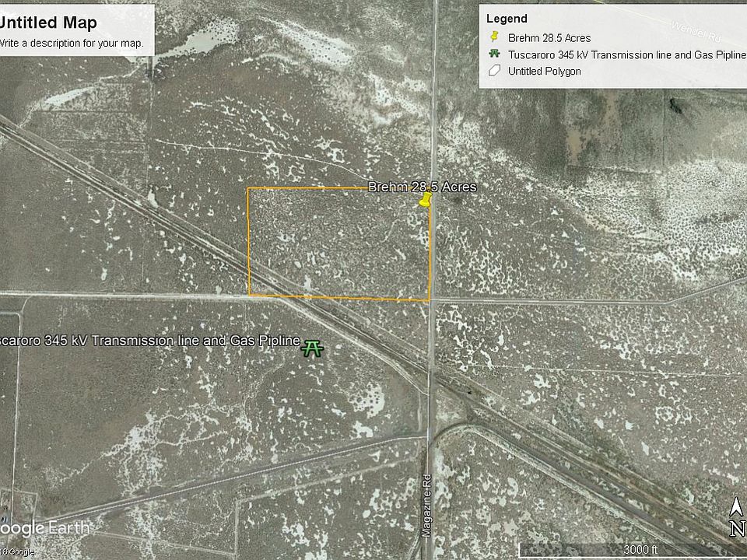Select the Tuscaroro Transmission line legend entry

626,54
